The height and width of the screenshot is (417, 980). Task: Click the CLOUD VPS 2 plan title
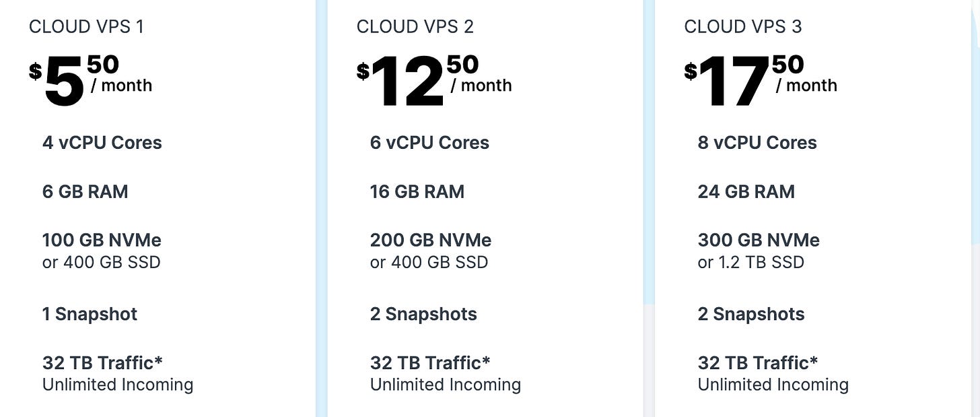coord(415,26)
